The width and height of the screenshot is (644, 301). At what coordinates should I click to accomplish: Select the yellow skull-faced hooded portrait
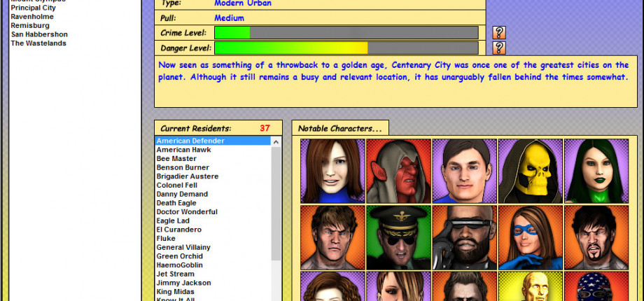coord(531,171)
